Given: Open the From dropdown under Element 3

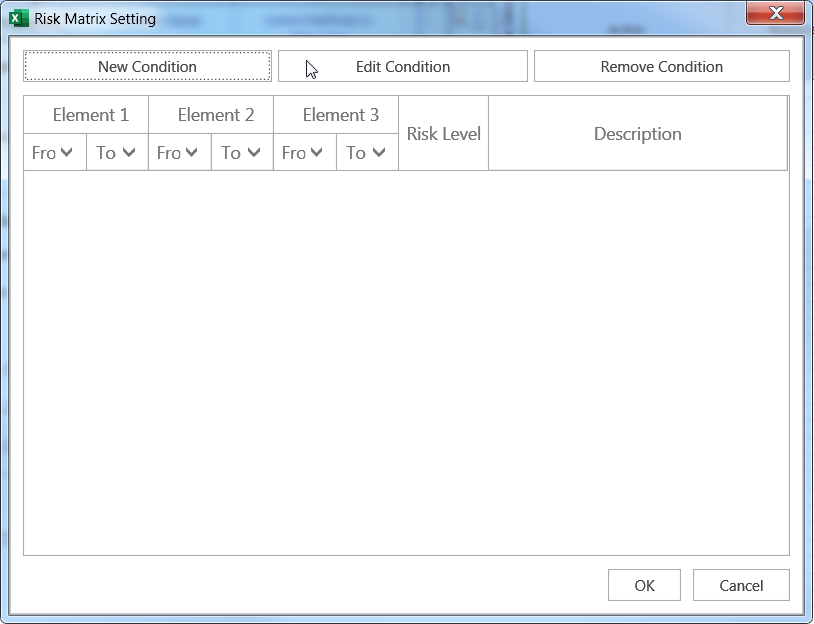Looking at the screenshot, I should coord(317,153).
